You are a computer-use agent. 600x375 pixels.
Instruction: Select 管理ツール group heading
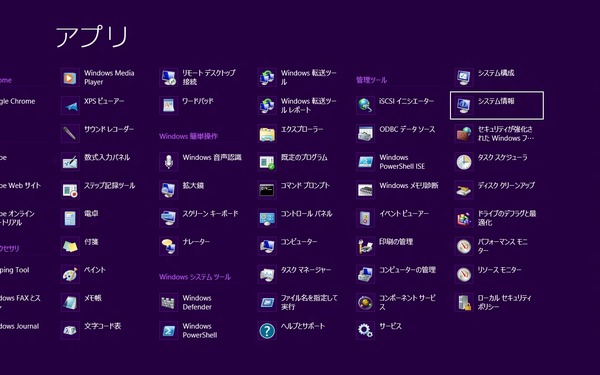[x=372, y=80]
